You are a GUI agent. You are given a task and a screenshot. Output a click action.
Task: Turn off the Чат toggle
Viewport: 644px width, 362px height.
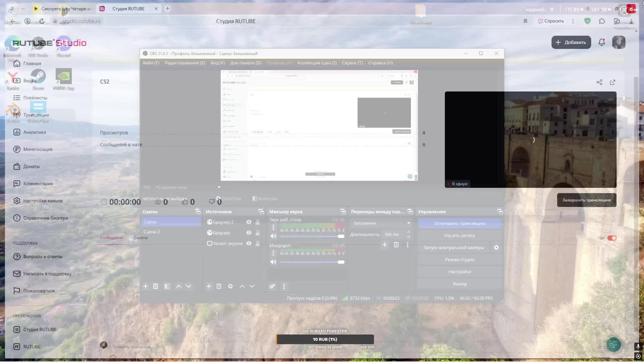612,238
